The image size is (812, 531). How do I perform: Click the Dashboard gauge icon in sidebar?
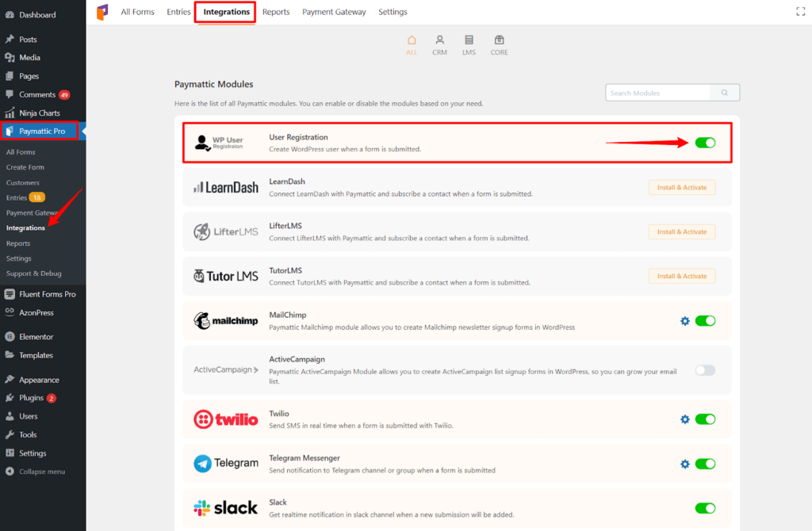[10, 15]
